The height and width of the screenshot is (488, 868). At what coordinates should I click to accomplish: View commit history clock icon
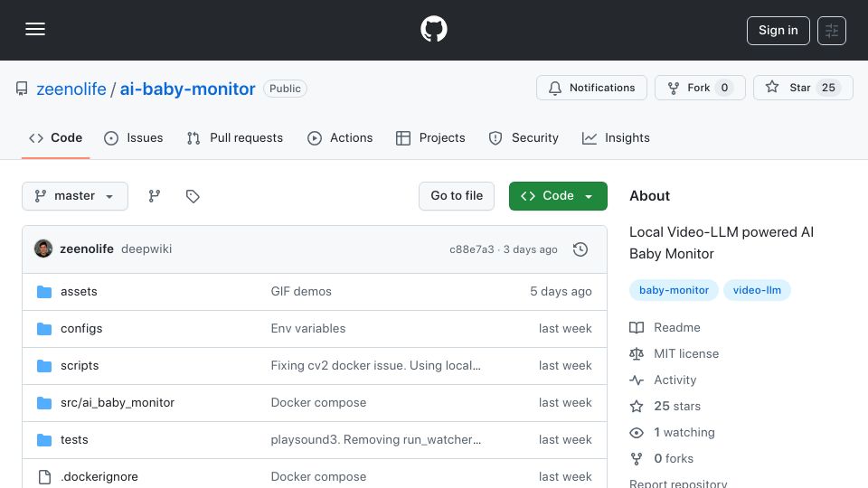pyautogui.click(x=580, y=249)
